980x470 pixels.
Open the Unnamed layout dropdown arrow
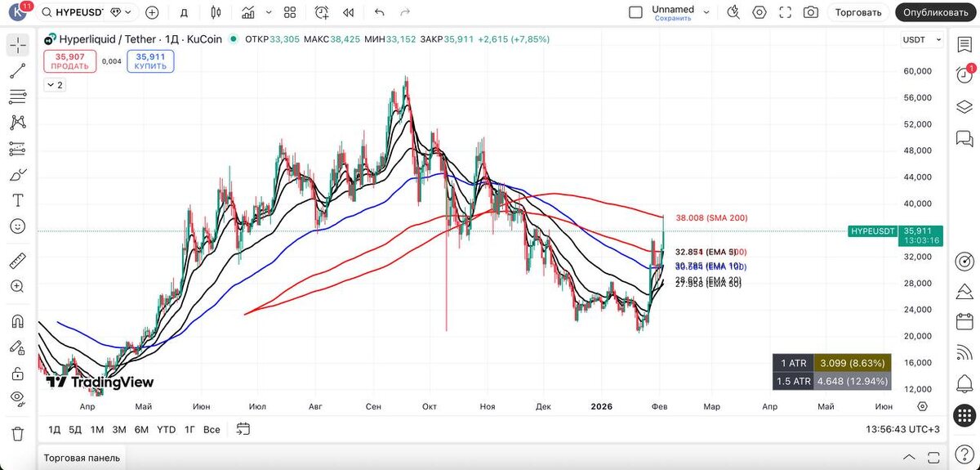point(706,12)
